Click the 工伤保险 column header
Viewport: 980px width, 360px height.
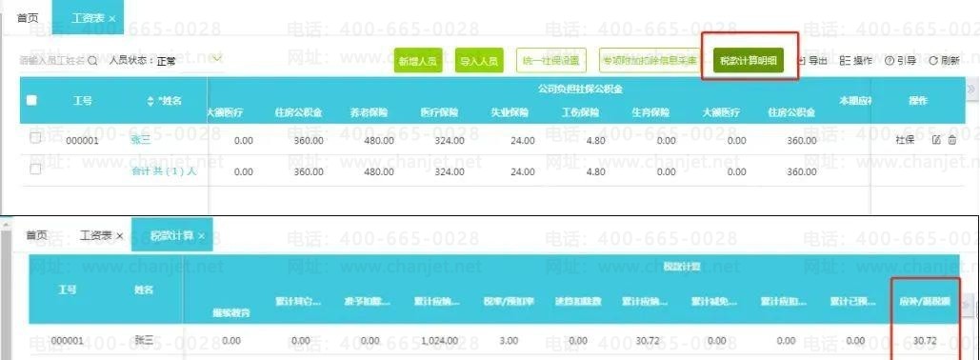[x=580, y=112]
